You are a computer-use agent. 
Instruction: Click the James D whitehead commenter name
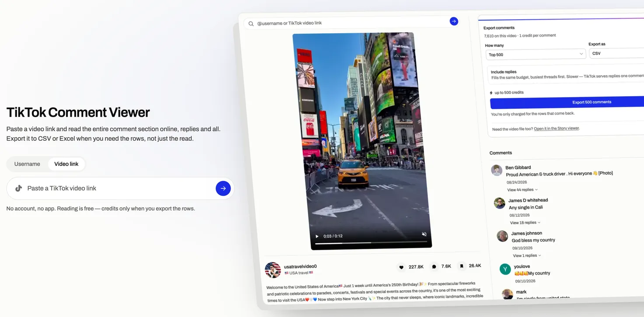point(528,200)
